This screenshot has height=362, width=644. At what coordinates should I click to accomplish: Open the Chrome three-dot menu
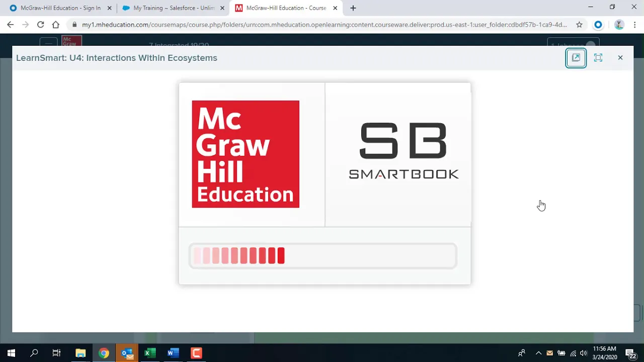(635, 25)
